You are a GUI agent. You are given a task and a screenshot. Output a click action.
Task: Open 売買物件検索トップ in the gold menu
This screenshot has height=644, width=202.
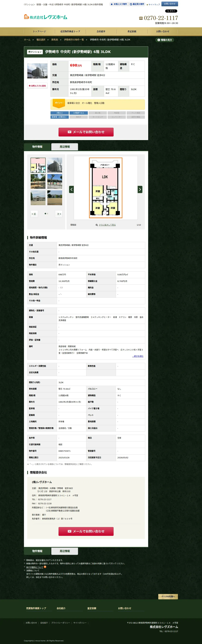[70, 31]
